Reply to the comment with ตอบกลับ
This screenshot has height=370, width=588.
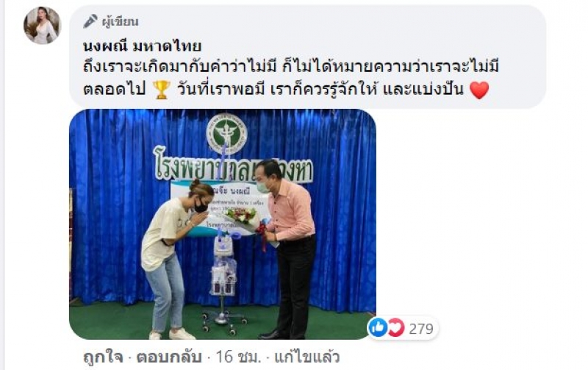point(169,357)
